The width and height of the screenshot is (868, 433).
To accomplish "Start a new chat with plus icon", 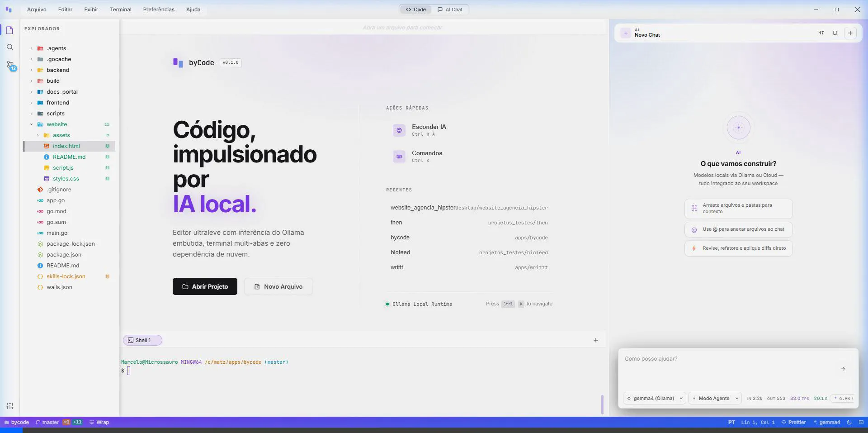I will [x=850, y=33].
